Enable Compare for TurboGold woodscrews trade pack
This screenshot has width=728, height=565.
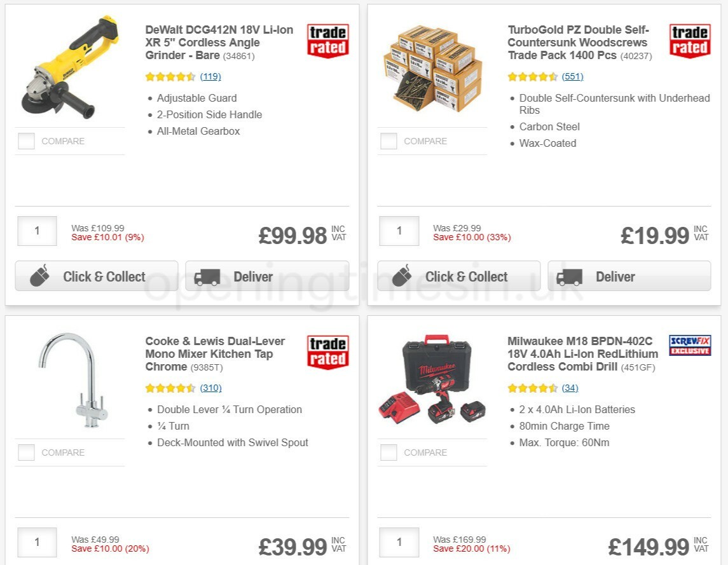388,141
